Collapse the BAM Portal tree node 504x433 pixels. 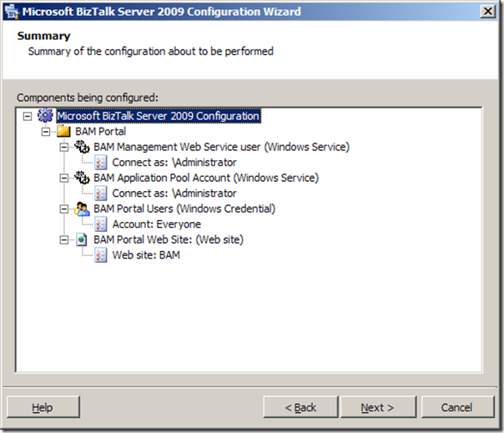coord(46,132)
